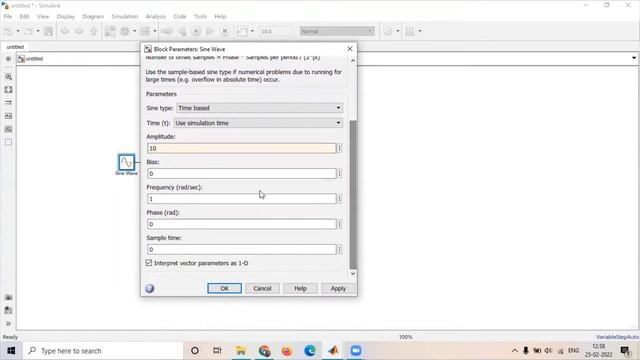The image size is (640, 360).
Task: Open the Tools menu
Action: (200, 17)
